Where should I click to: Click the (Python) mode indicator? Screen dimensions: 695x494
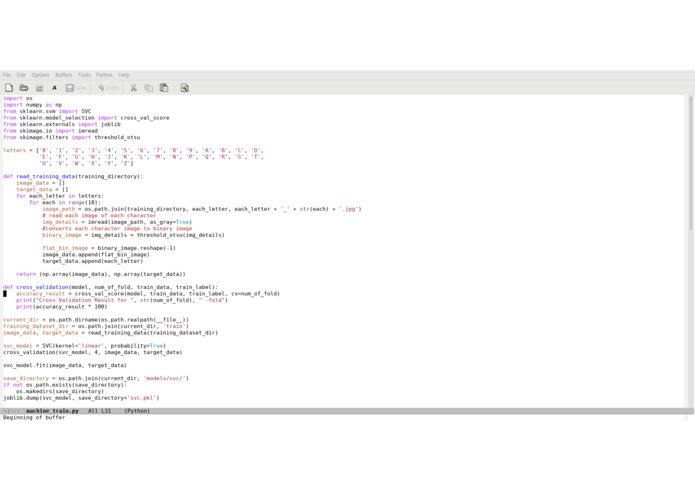137,411
